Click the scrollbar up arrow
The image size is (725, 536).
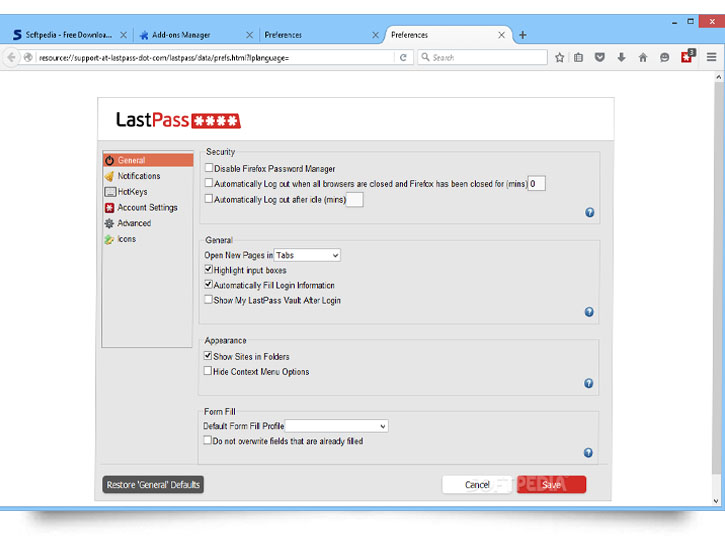tap(718, 77)
